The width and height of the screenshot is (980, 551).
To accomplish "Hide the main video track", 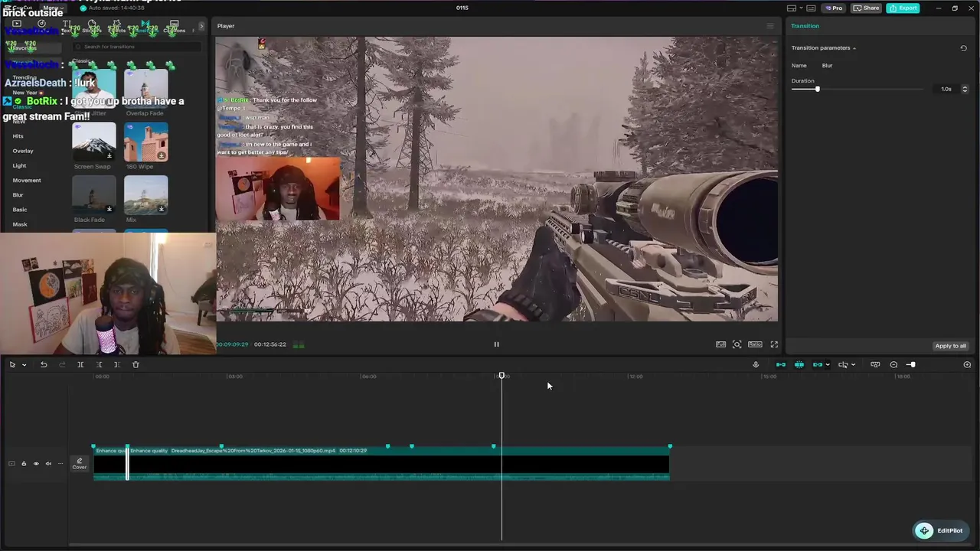I will point(35,464).
